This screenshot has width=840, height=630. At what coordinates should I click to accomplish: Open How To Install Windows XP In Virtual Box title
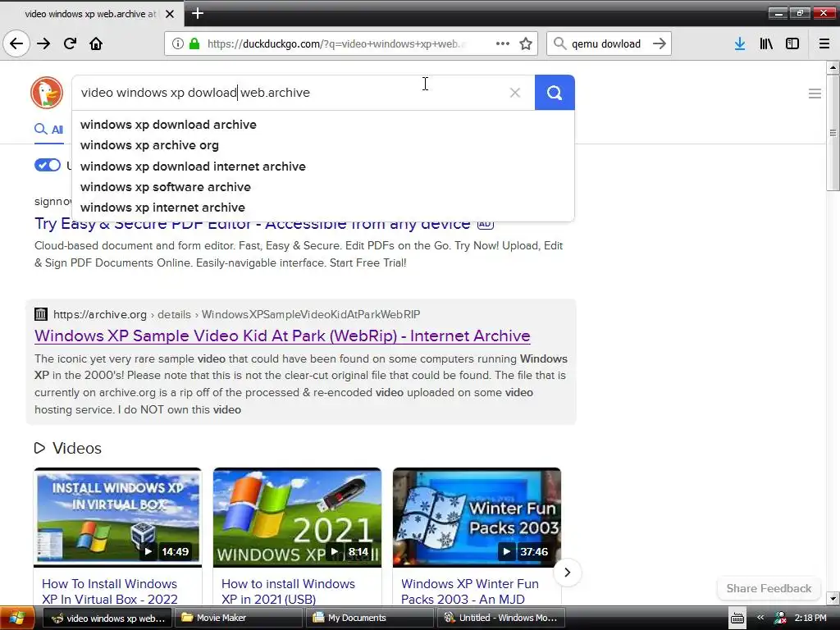(x=110, y=591)
